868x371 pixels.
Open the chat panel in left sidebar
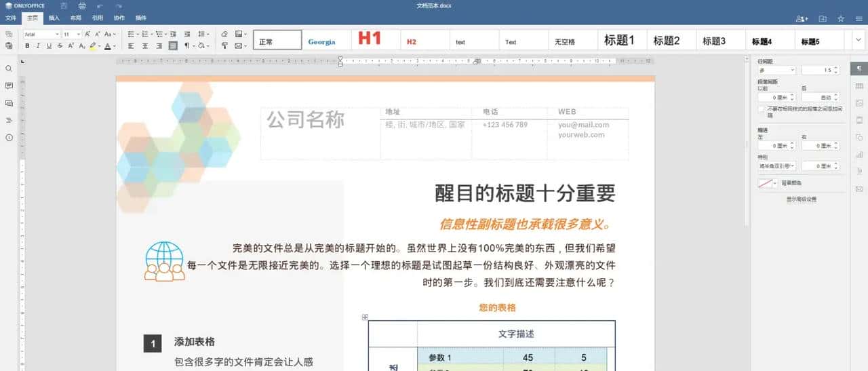(9, 103)
